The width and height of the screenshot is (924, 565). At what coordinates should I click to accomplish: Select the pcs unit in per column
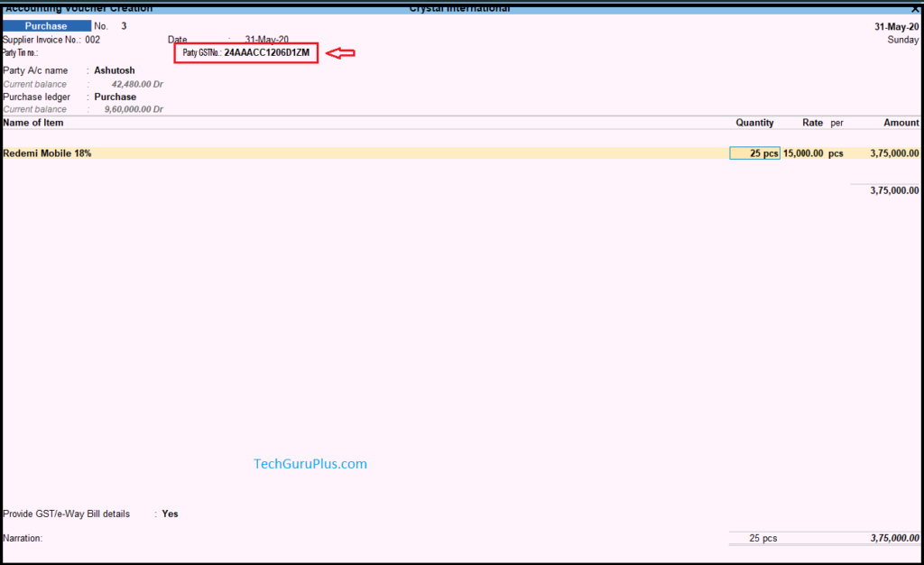click(836, 153)
